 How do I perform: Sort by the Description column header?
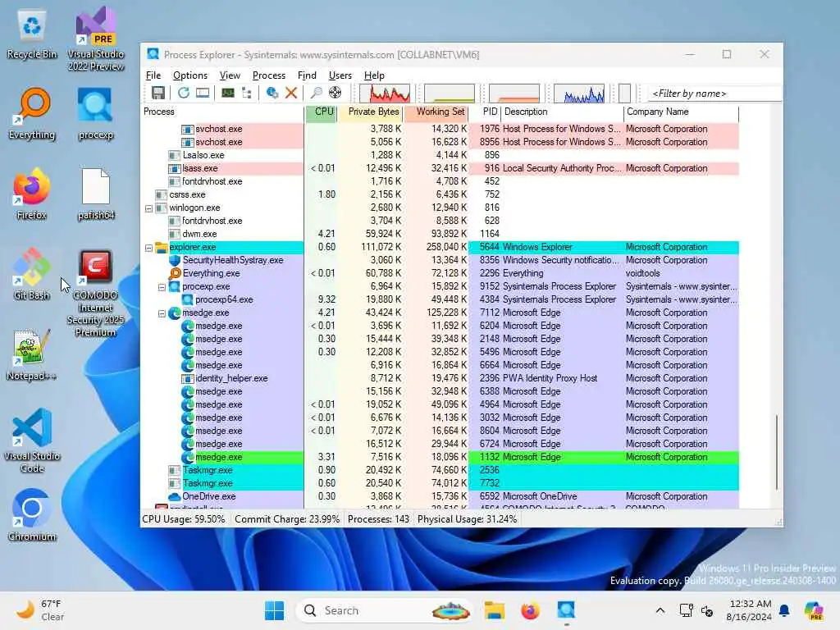pos(563,112)
